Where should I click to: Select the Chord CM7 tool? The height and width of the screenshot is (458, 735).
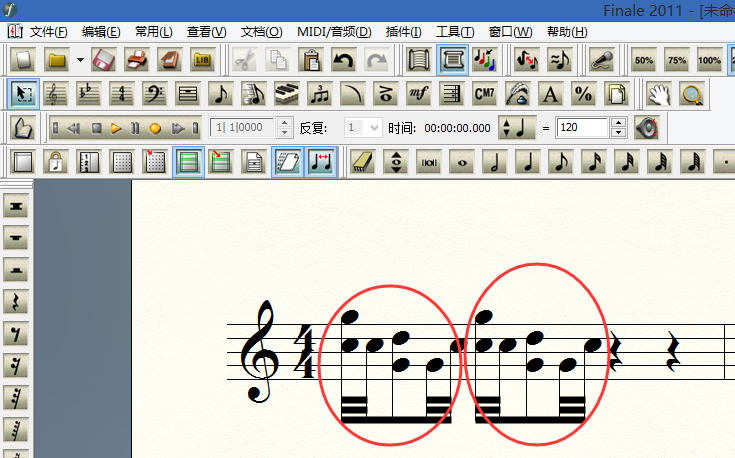point(485,94)
